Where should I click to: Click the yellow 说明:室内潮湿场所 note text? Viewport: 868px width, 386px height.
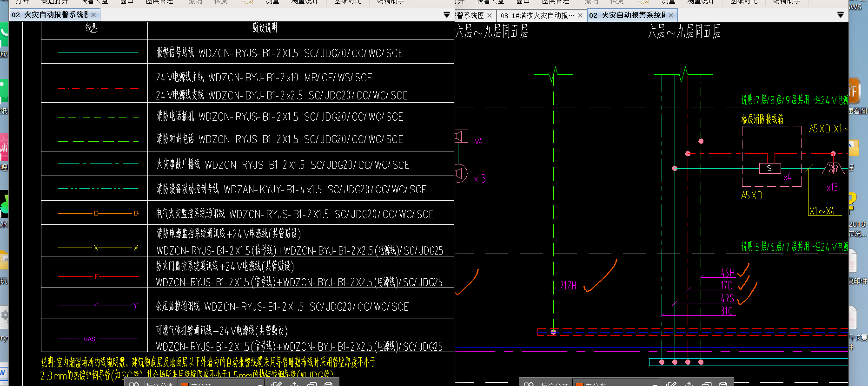(208, 369)
